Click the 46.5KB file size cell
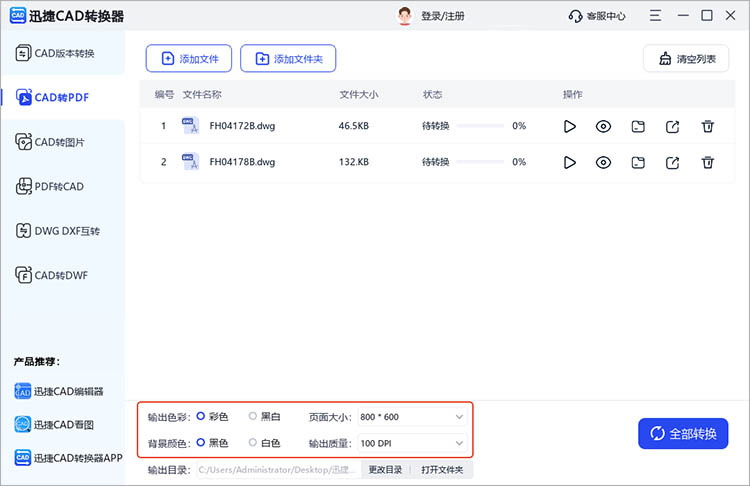 (x=353, y=126)
